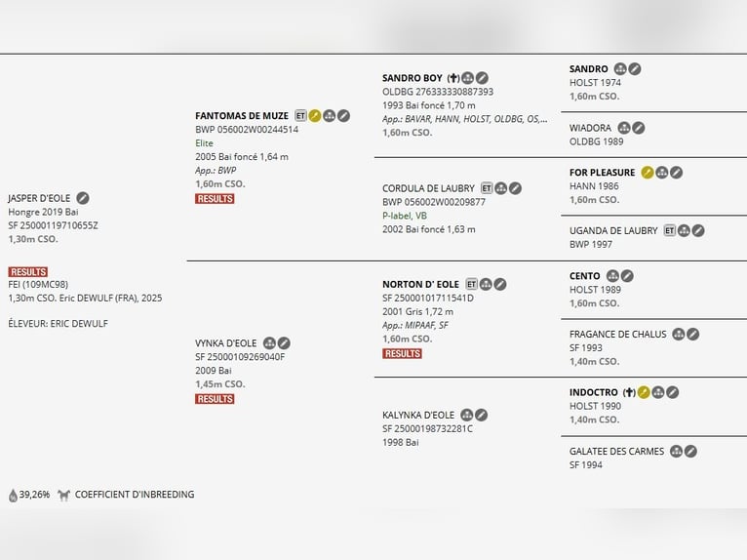The image size is (747, 560).
Task: Click the ET badge next to Uganda de Laubry
Action: (669, 231)
